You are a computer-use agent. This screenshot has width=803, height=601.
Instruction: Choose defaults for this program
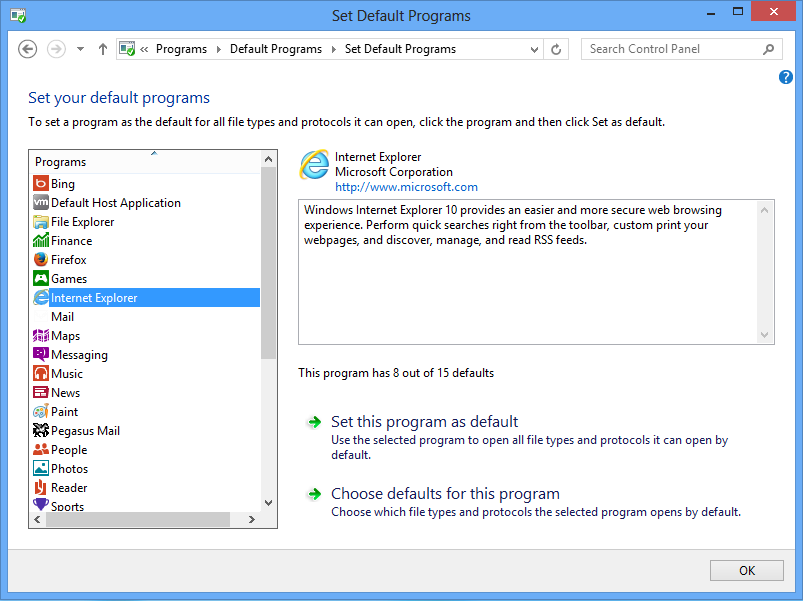point(445,494)
